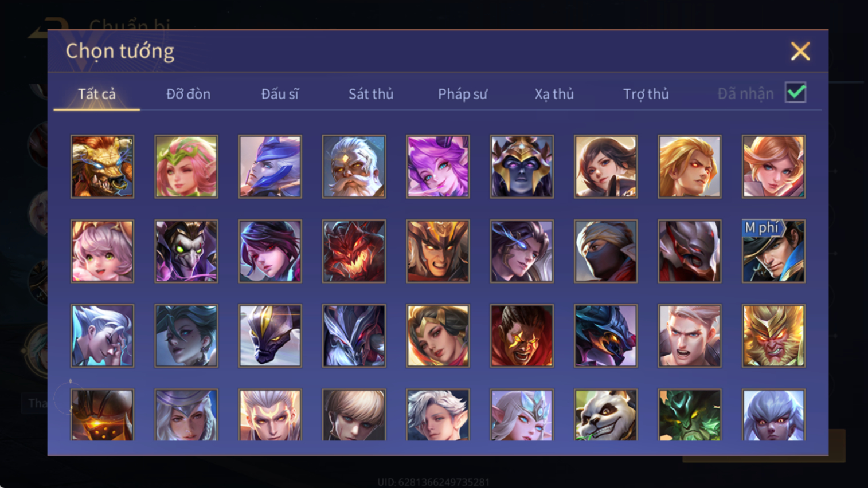The width and height of the screenshot is (868, 488).
Task: Select the lion beast hero portrait
Action: (x=102, y=167)
